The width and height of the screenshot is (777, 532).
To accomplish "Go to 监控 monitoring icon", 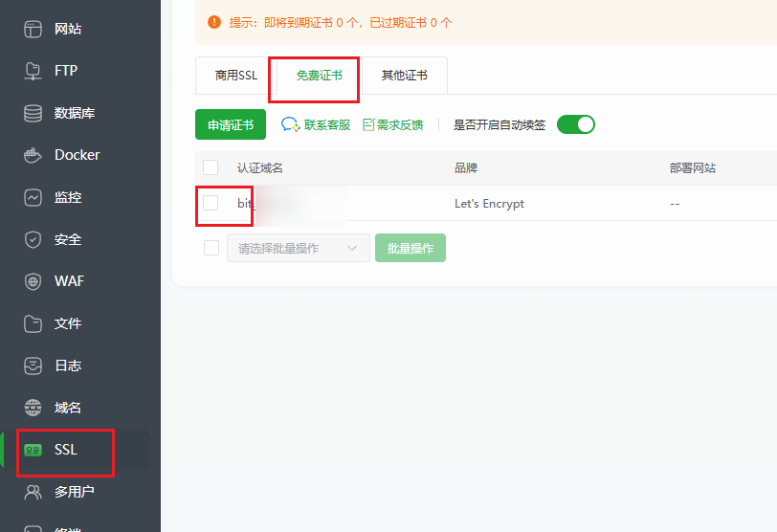I will tap(33, 197).
